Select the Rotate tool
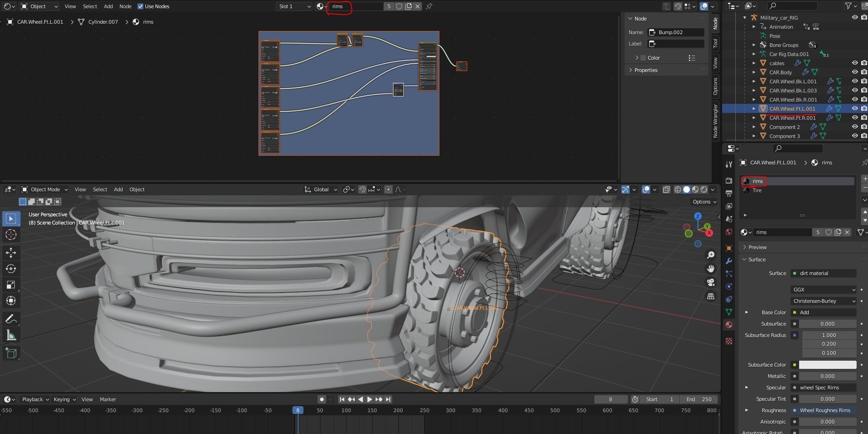The image size is (868, 434). click(x=11, y=269)
